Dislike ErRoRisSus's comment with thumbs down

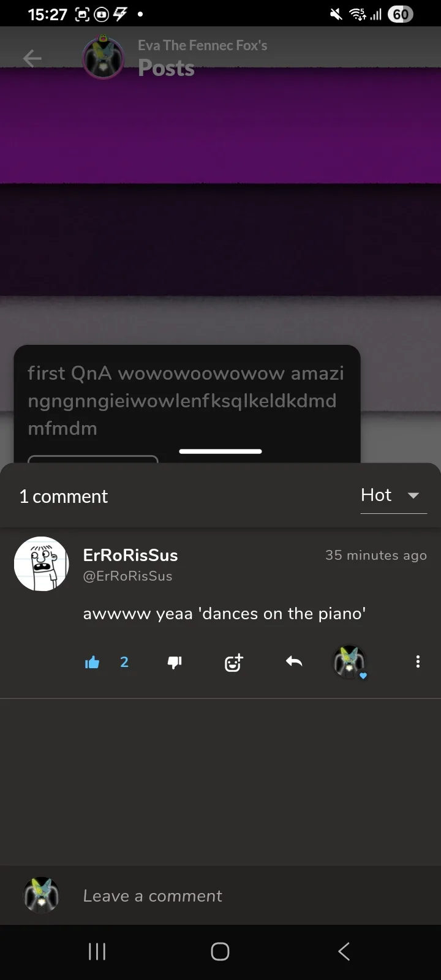click(175, 662)
